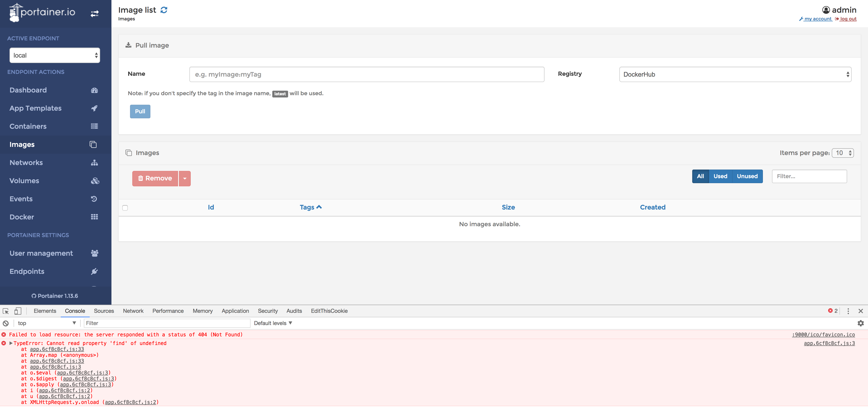
Task: Open the EditThisCookie tab
Action: click(x=329, y=311)
